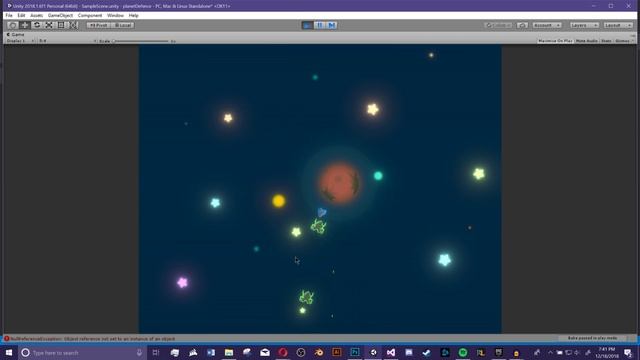Image resolution: width=640 pixels, height=360 pixels.
Task: Toggle Gizmos in Game view
Action: tap(622, 41)
